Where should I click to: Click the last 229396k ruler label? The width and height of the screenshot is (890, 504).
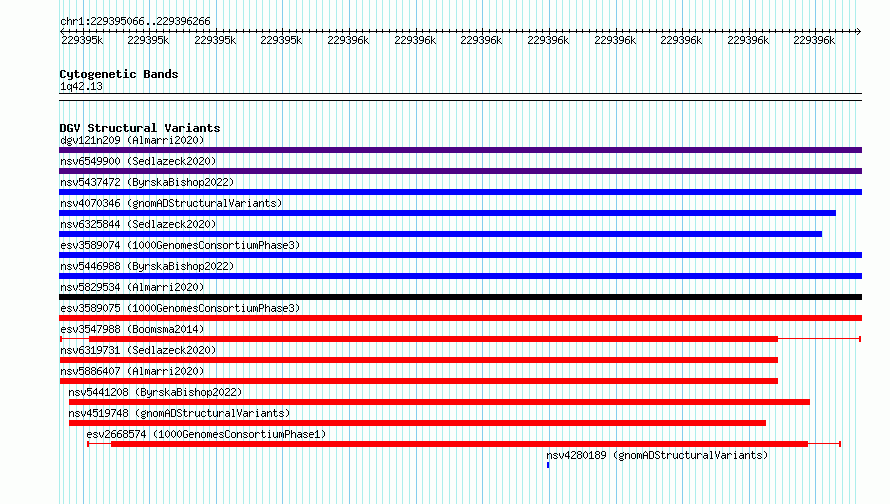814,40
